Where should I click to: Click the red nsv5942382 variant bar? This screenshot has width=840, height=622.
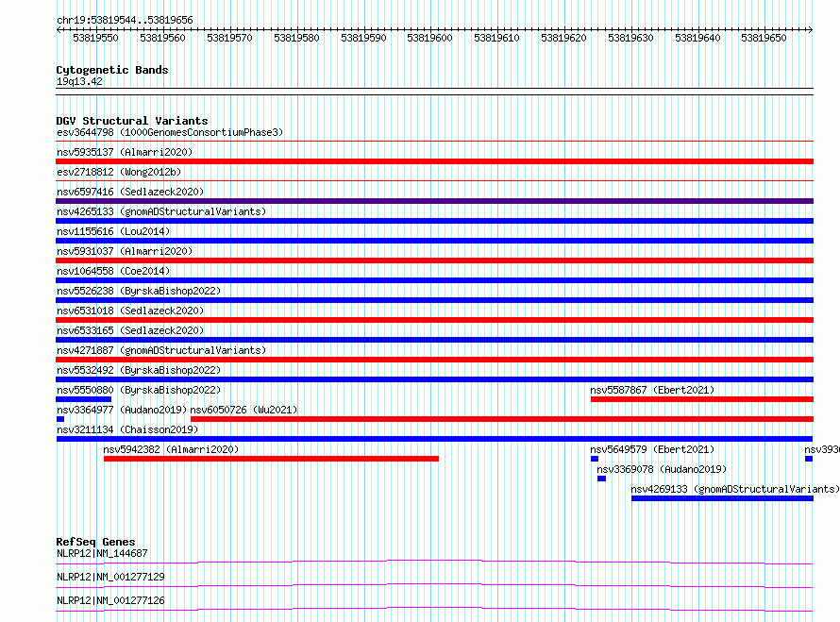[271, 459]
